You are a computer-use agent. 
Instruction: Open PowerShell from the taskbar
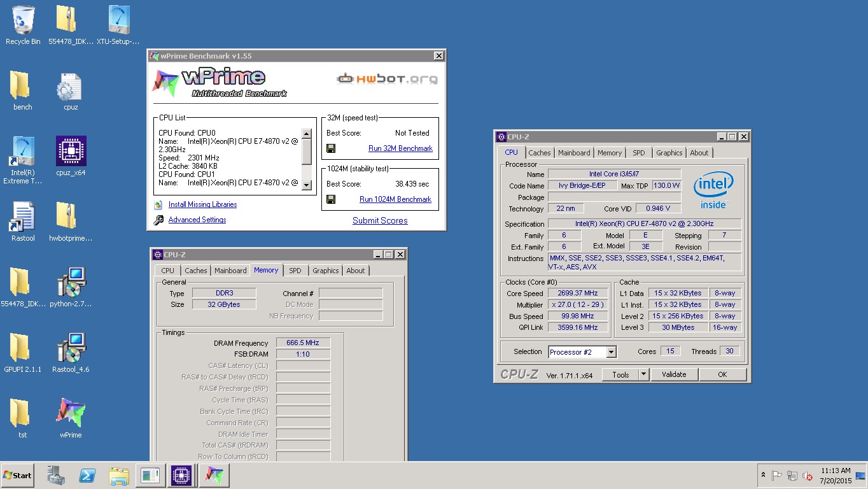87,476
